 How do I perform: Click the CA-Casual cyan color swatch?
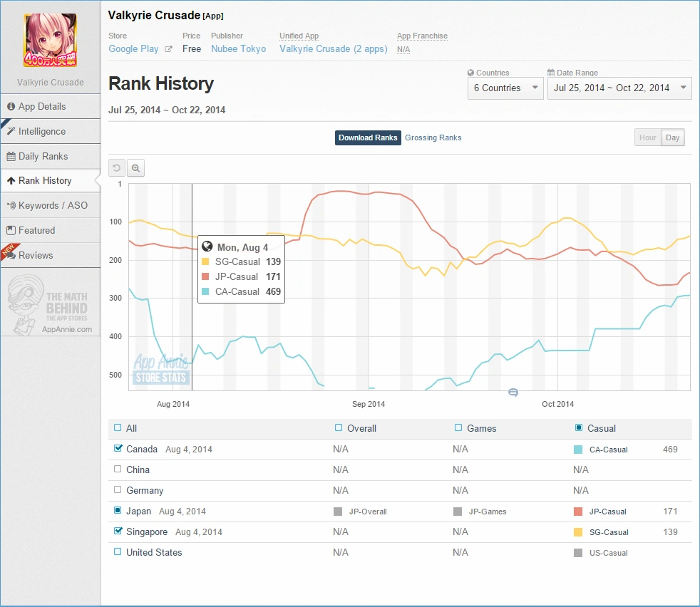tap(578, 450)
